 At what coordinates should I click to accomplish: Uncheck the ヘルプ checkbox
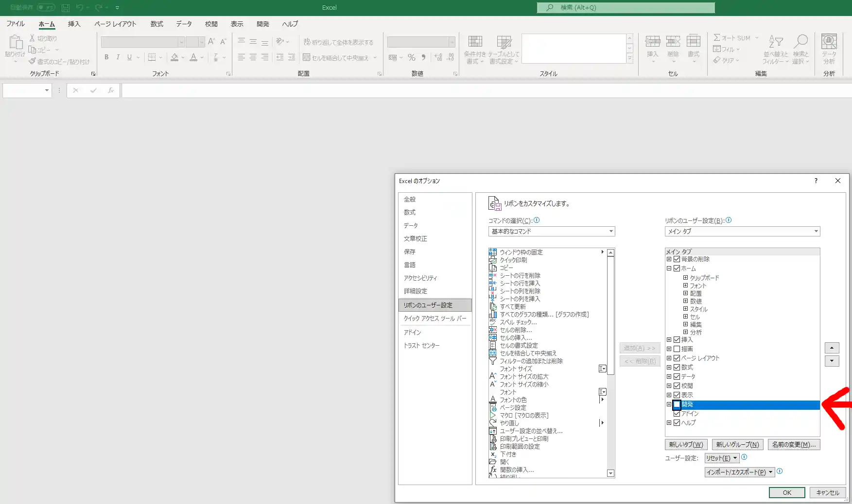pyautogui.click(x=677, y=423)
